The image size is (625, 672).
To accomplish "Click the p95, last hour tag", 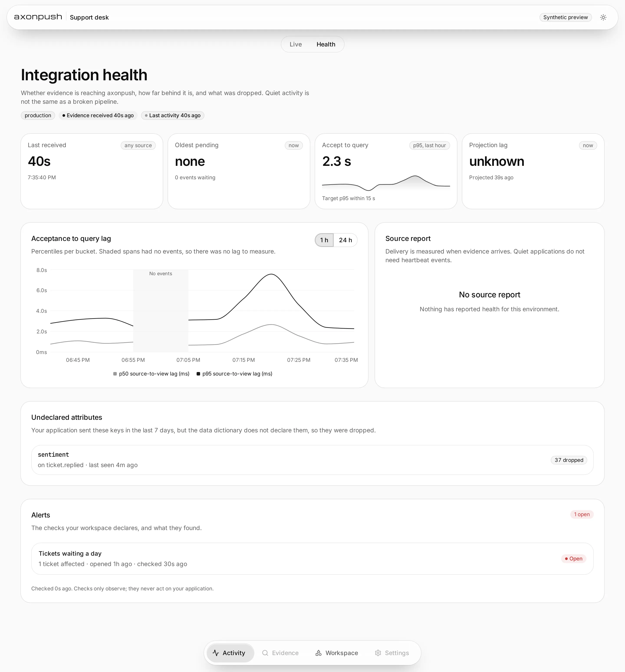I will pyautogui.click(x=429, y=145).
